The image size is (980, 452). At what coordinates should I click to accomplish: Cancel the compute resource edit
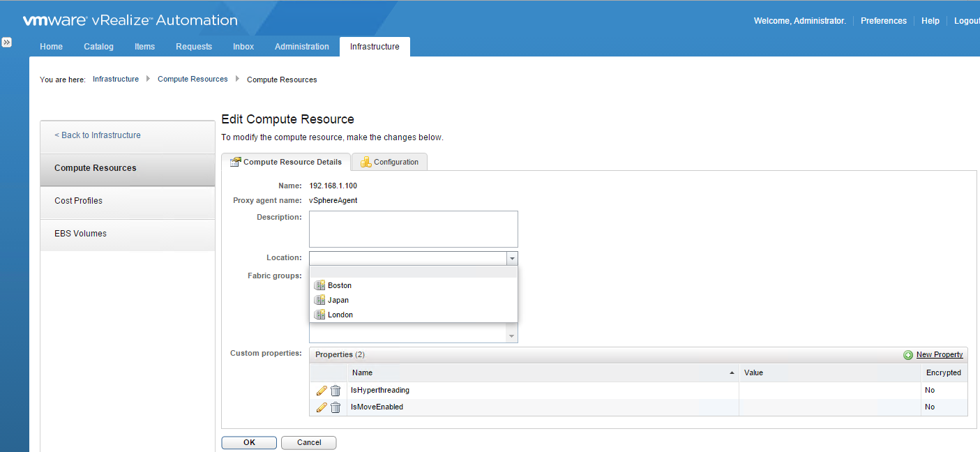click(309, 443)
